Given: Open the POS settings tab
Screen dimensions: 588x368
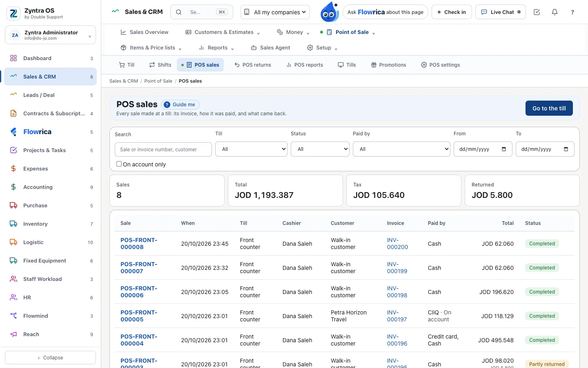Looking at the screenshot, I should click(440, 65).
